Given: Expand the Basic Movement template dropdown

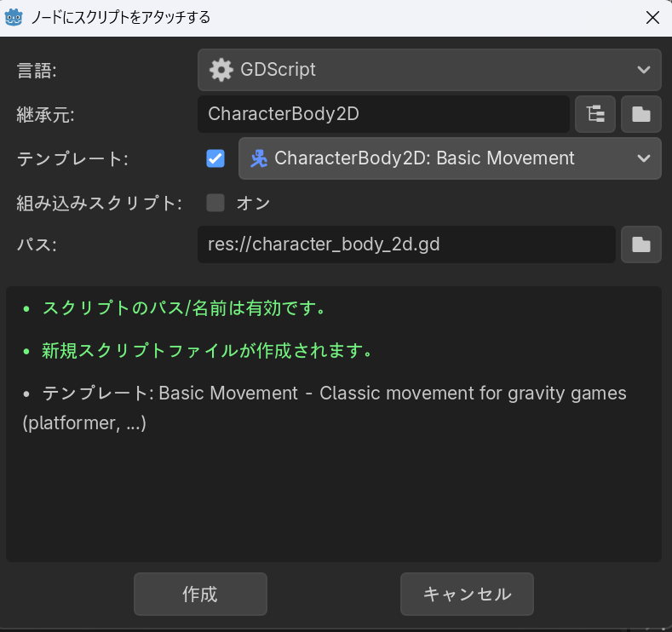Looking at the screenshot, I should pyautogui.click(x=450, y=158).
